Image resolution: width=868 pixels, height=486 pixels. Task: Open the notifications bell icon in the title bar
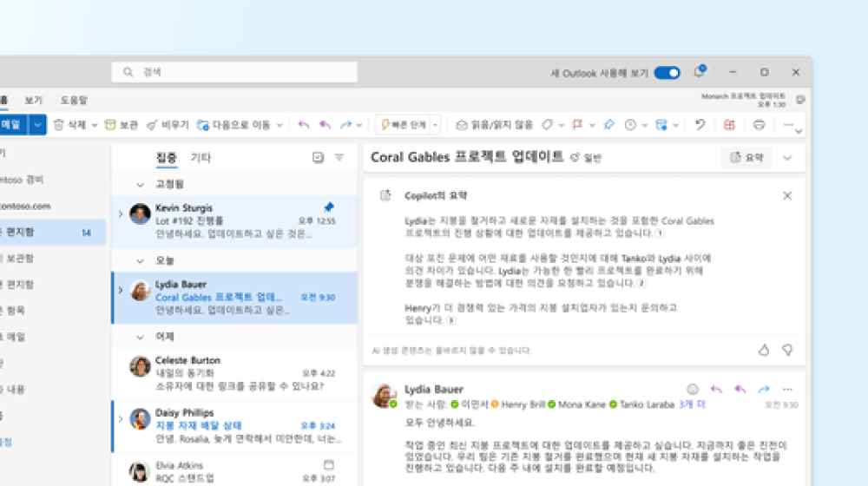699,72
